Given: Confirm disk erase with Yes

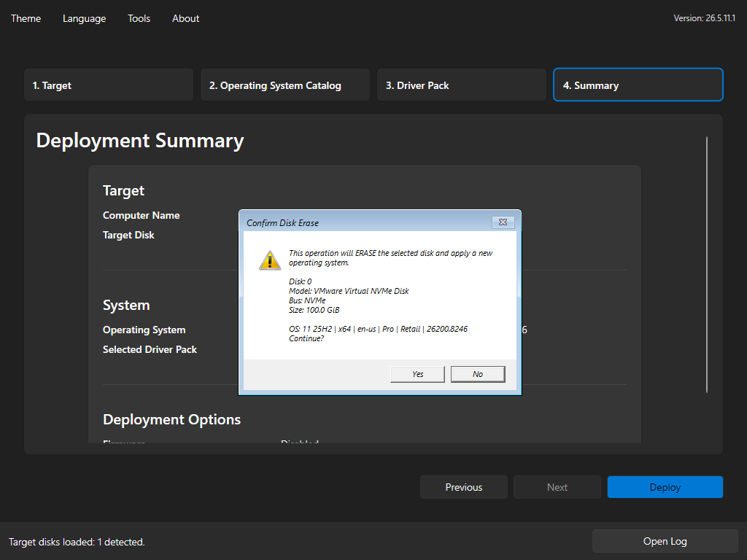Looking at the screenshot, I should pyautogui.click(x=417, y=374).
